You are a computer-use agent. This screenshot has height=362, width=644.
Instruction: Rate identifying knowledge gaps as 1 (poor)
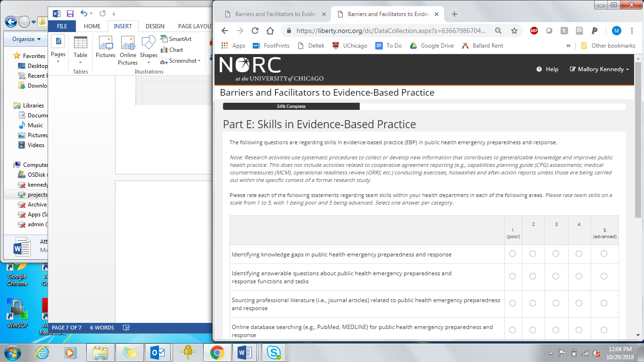click(512, 254)
